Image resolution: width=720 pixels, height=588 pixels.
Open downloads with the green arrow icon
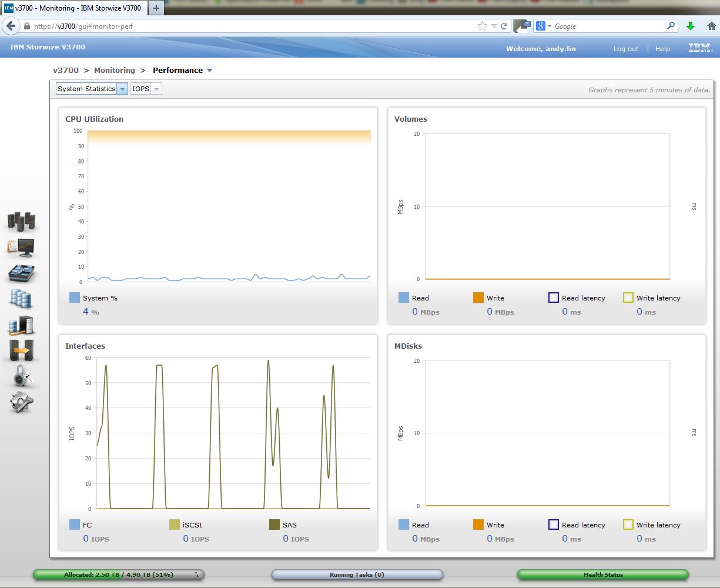[x=691, y=26]
